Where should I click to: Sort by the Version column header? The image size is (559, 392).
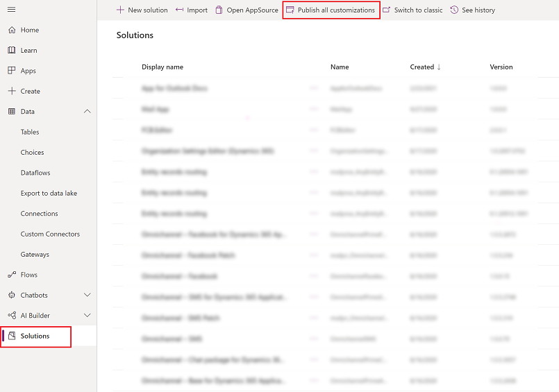point(501,67)
